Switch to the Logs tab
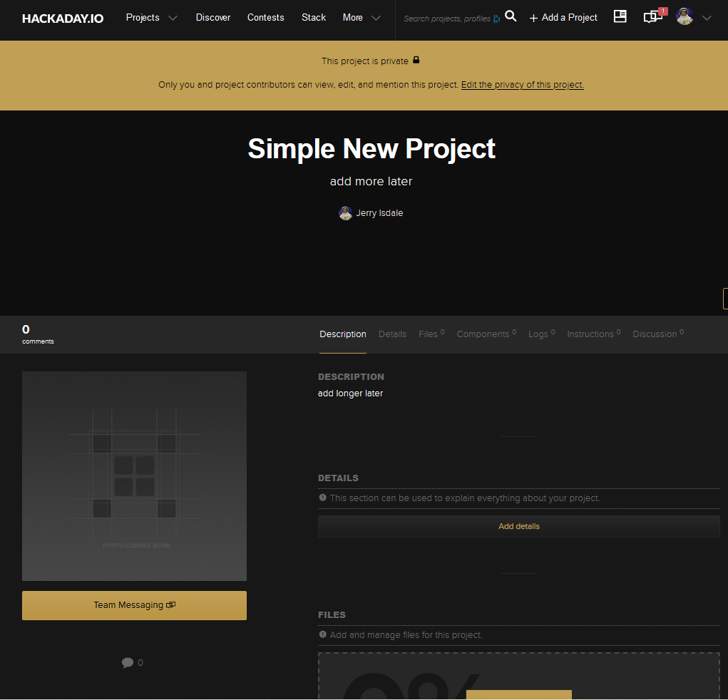This screenshot has height=700, width=728. [x=541, y=334]
